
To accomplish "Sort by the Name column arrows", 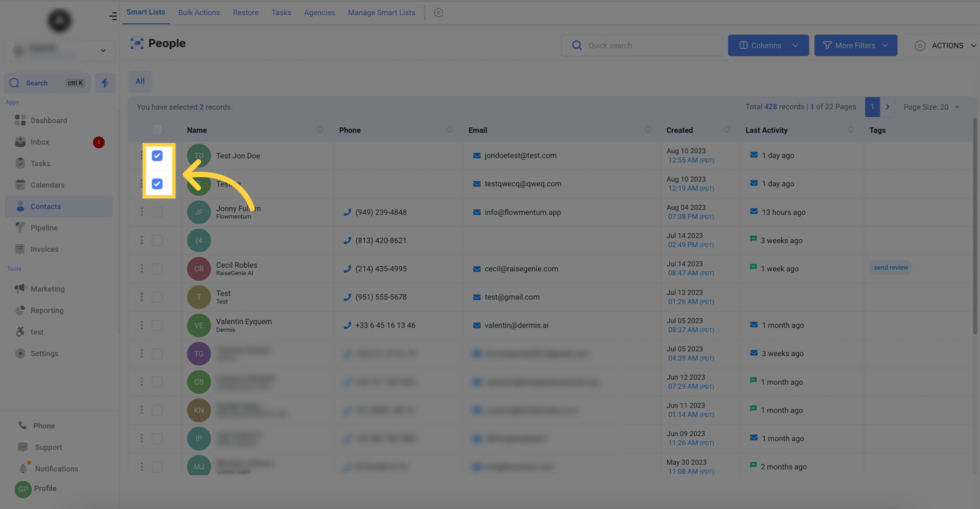I will pos(320,129).
